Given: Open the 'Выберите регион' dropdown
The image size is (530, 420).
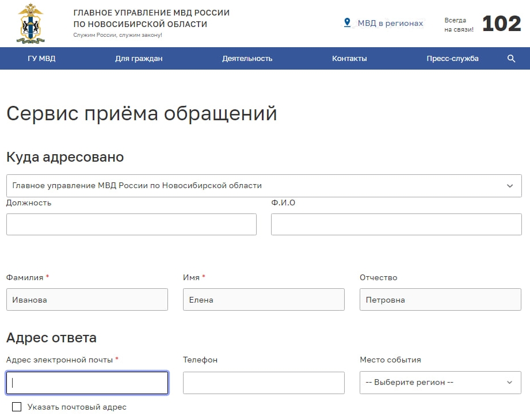Looking at the screenshot, I should (440, 383).
